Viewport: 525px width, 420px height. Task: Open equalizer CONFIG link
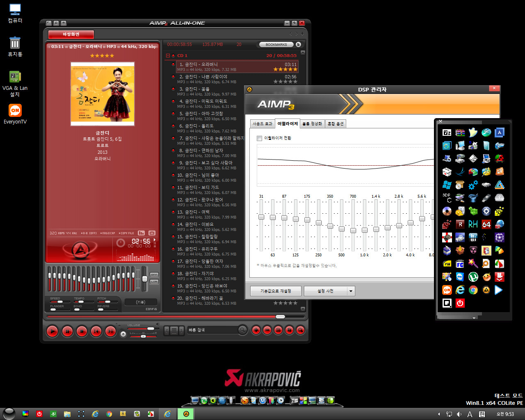pos(151,309)
